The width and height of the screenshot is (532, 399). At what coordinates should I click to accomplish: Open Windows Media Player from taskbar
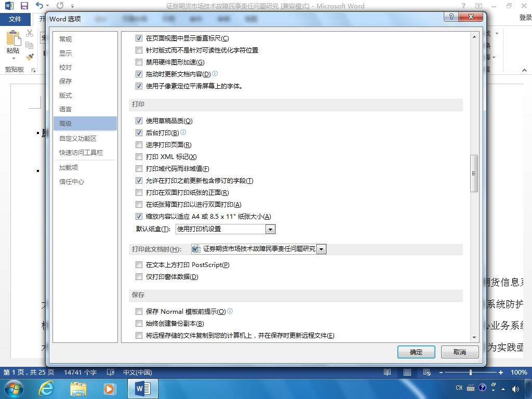click(x=110, y=389)
